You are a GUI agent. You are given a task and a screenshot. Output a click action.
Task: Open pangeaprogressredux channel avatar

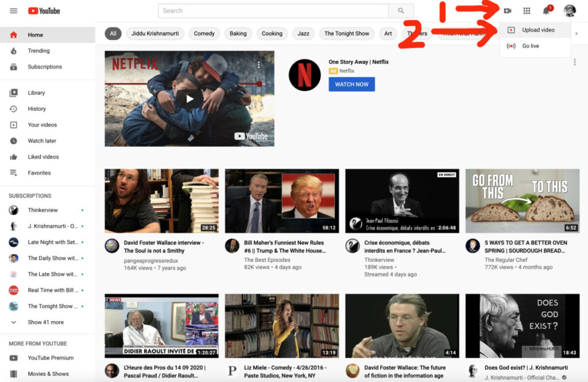point(112,246)
